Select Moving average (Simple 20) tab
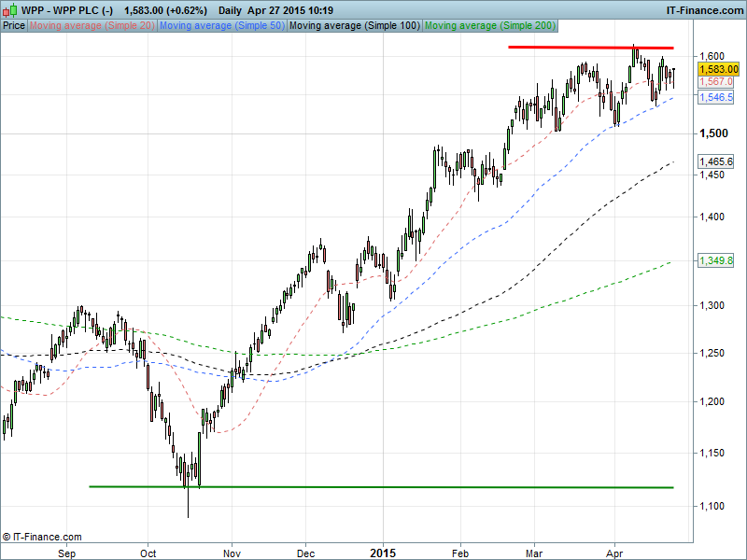Viewport: 747px width, 560px height. [x=92, y=26]
